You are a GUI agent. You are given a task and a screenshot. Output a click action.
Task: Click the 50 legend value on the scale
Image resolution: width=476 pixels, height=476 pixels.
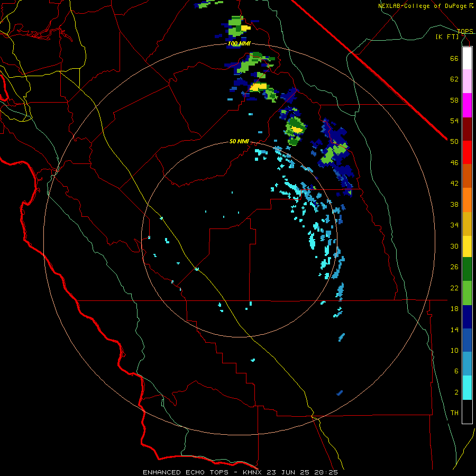[454, 142]
